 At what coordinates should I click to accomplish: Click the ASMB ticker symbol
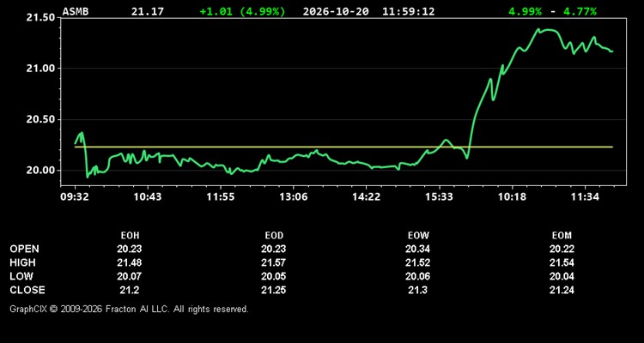(x=76, y=11)
